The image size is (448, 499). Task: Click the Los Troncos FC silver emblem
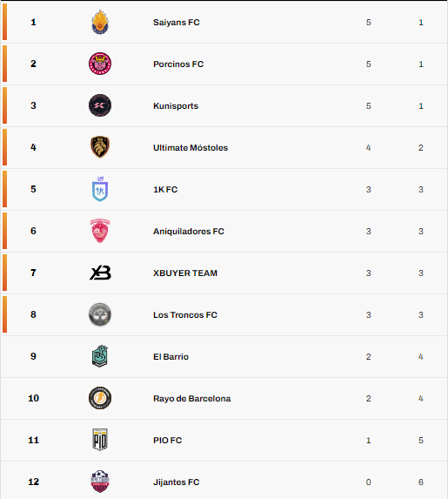pos(100,314)
